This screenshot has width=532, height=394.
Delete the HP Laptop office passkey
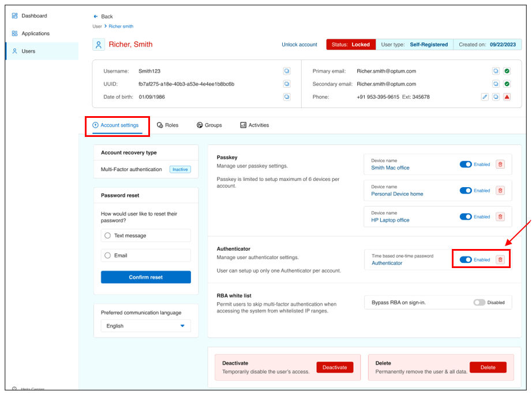click(x=500, y=217)
